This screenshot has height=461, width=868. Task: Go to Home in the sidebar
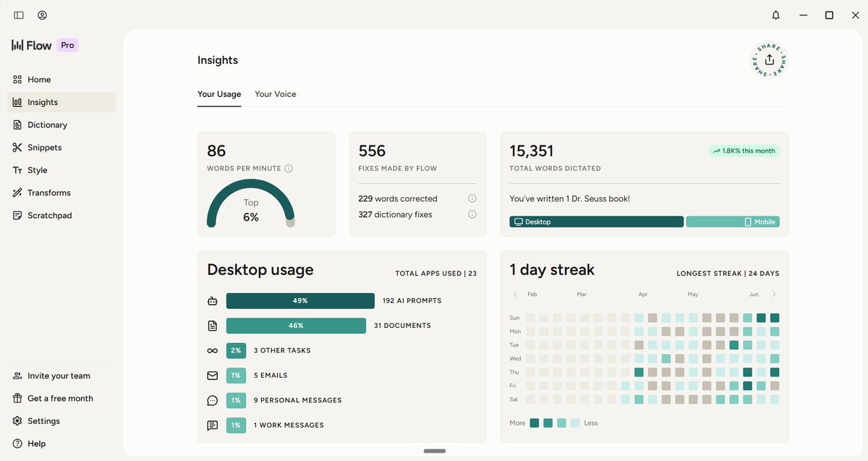[x=61, y=80]
